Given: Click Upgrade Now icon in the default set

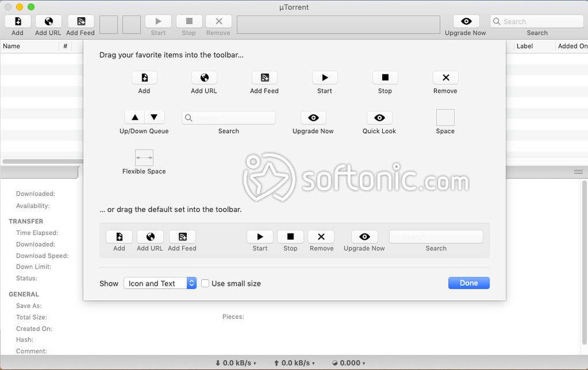Looking at the screenshot, I should point(364,236).
